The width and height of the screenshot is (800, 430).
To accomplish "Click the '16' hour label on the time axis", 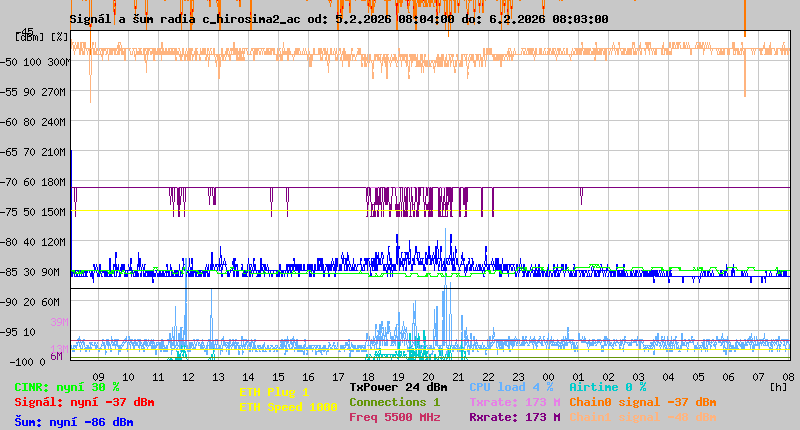I will pos(309,377).
